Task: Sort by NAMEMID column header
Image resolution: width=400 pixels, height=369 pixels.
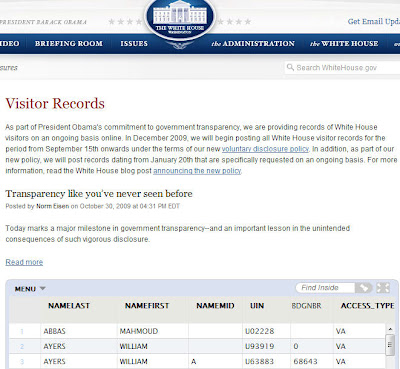Action: coord(215,306)
